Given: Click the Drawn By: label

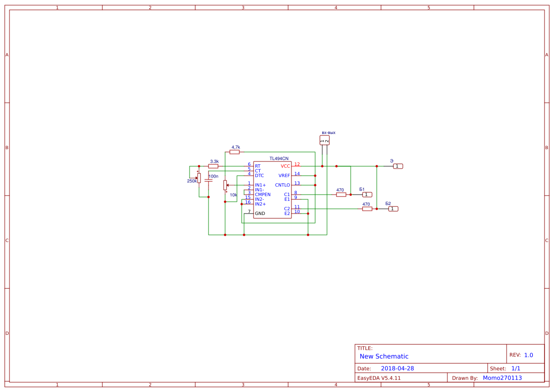Looking at the screenshot, I should (465, 378).
